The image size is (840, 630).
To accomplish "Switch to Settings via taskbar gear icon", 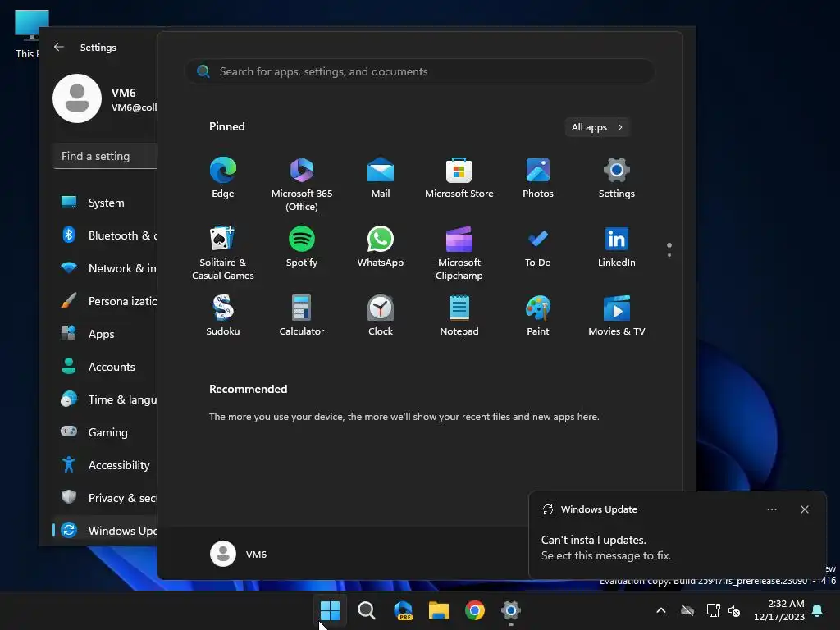I will tap(510, 610).
